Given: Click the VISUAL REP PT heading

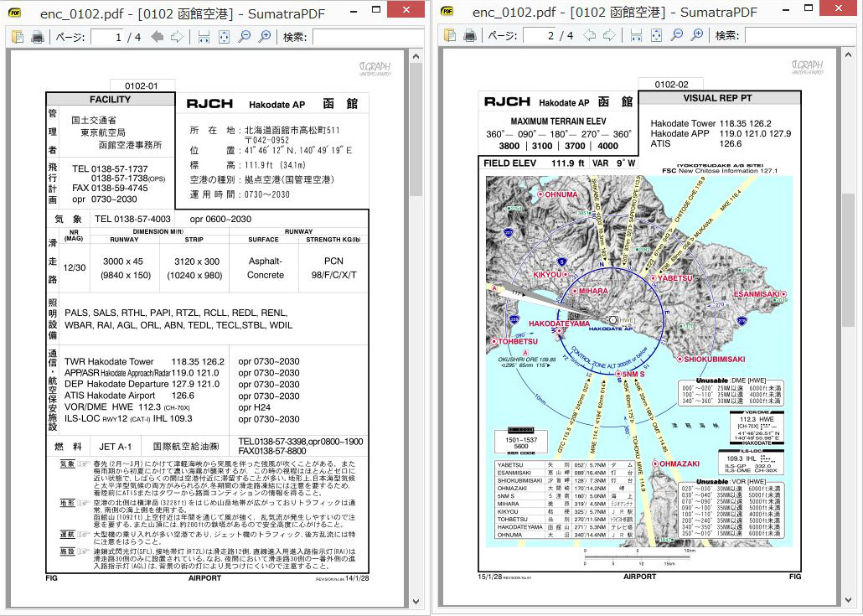Looking at the screenshot, I should (718, 98).
